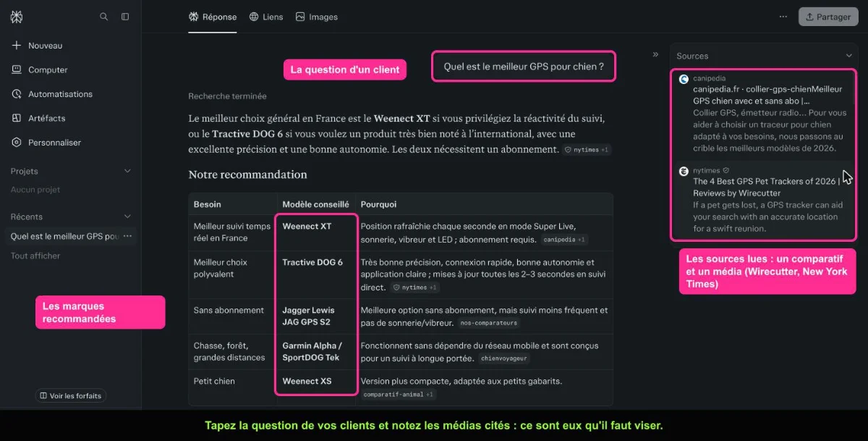
Task: Open search via the magnifier icon
Action: point(104,17)
